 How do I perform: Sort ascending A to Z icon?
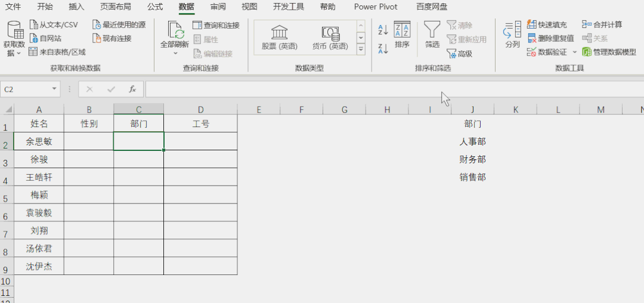pyautogui.click(x=383, y=30)
